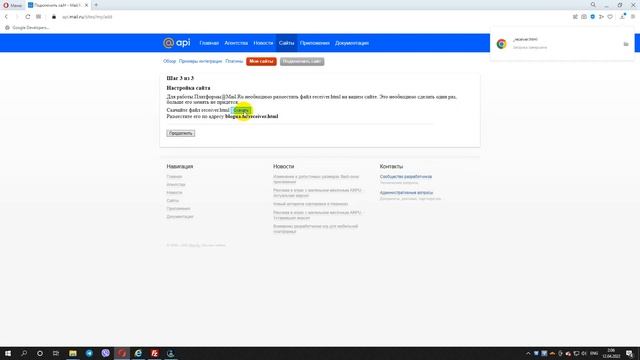Screen dimensions: 640x360
Task: Open Cortana circle on taskbar
Action: pyautogui.click(x=40, y=353)
